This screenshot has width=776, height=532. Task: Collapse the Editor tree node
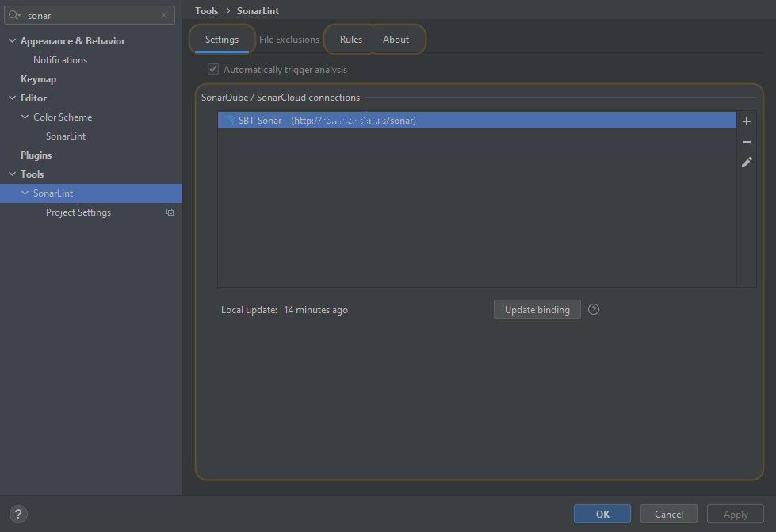coord(12,98)
